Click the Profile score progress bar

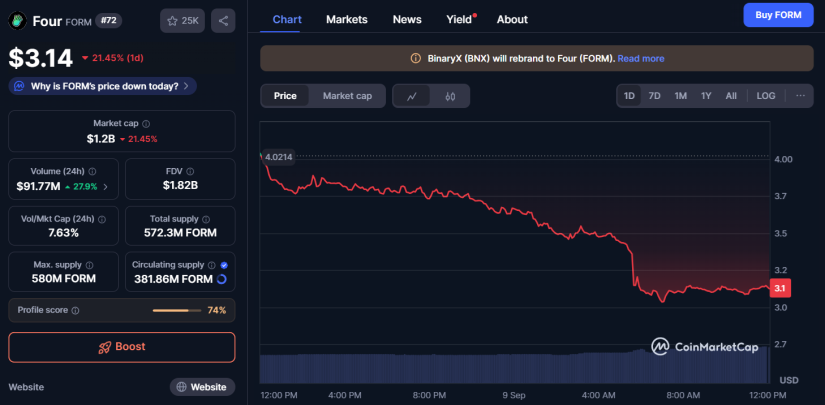tap(177, 310)
